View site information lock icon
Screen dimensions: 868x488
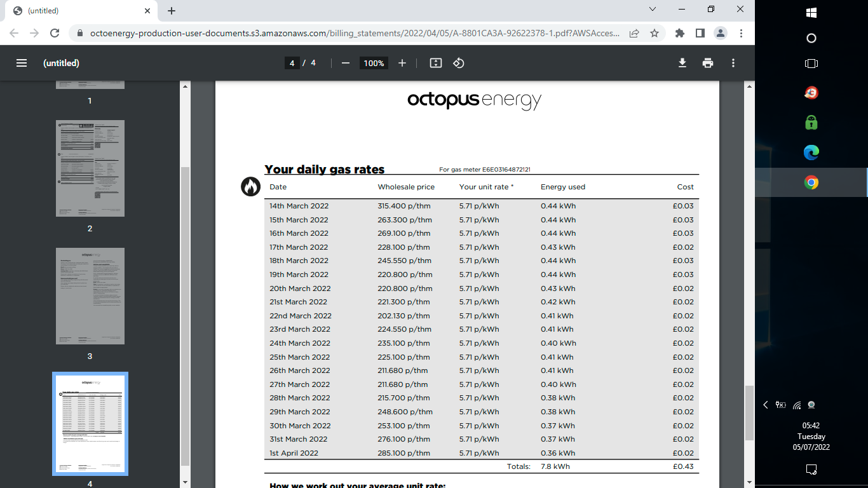pos(79,33)
